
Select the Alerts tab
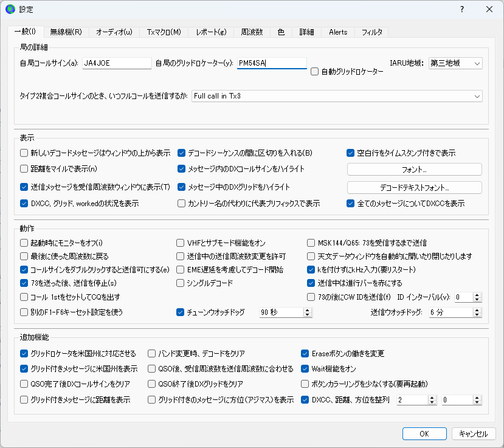(338, 32)
